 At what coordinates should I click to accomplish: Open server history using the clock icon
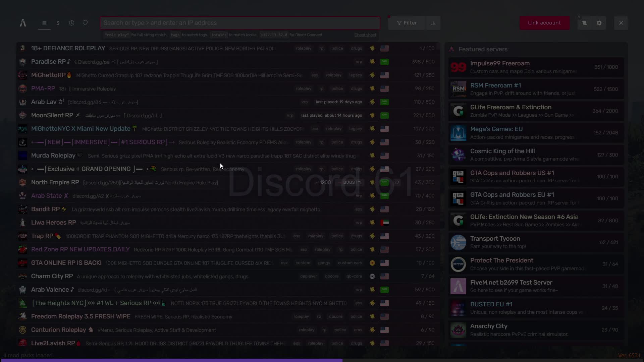coord(71,23)
